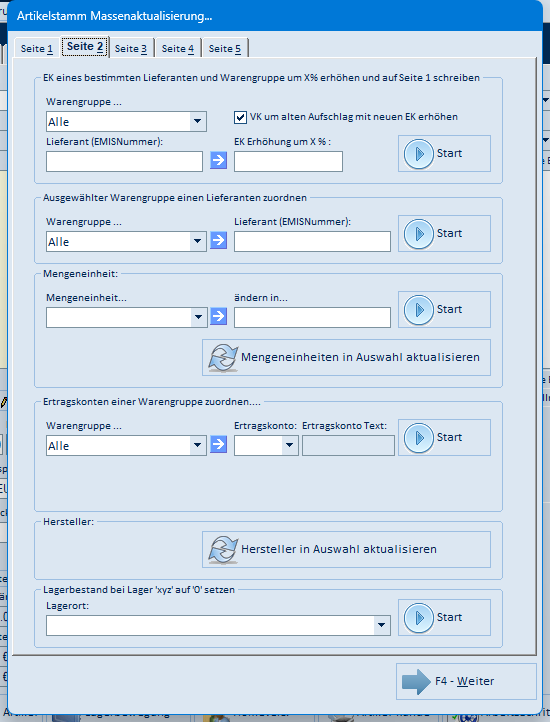The width and height of the screenshot is (550, 722).
Task: Uncheck VK um alten Aufschlag checkbox
Action: 240,117
